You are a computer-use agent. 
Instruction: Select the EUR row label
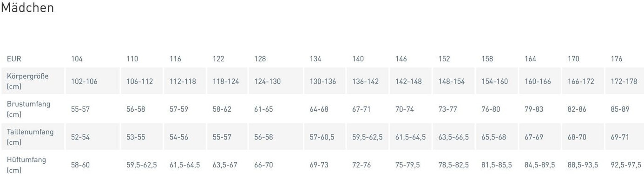click(14, 59)
